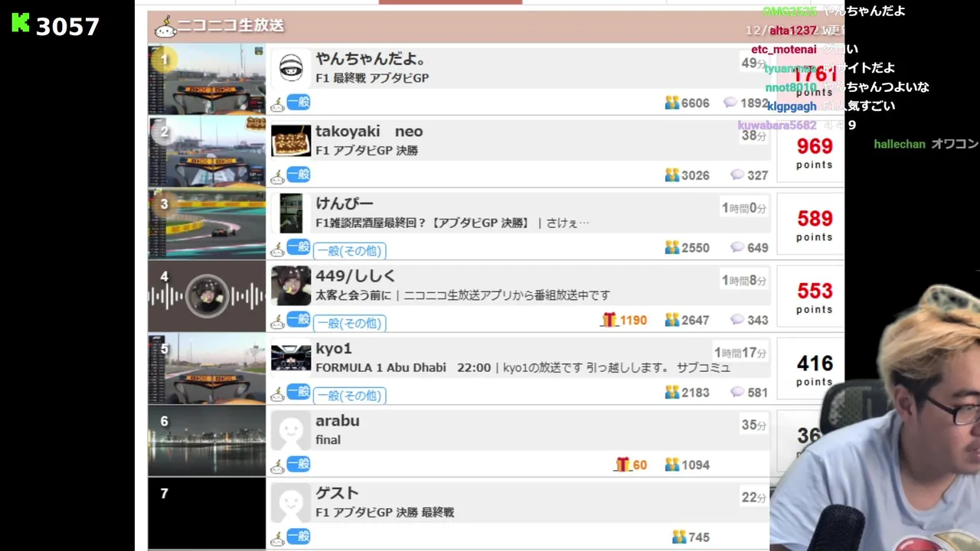The width and height of the screenshot is (980, 551).
Task: Click arabu stream title final
Action: [x=328, y=440]
